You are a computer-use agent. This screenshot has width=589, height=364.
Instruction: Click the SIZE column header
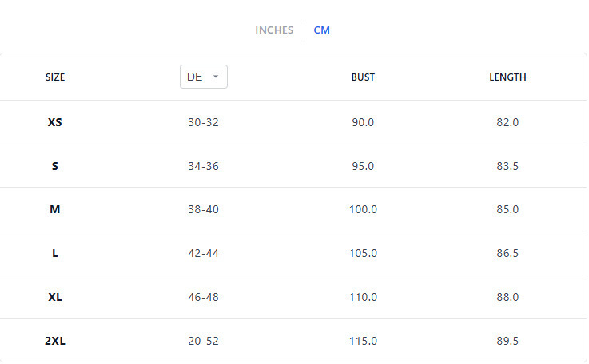point(55,77)
